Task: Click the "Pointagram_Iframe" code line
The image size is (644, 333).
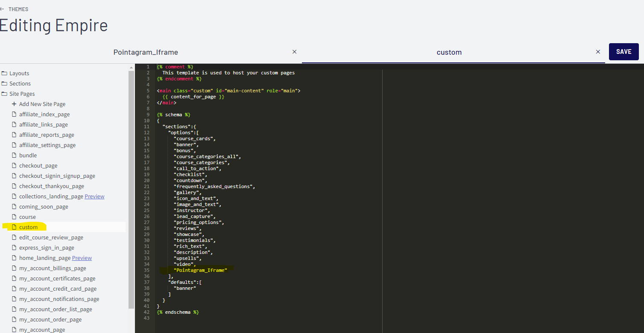Action: 200,270
